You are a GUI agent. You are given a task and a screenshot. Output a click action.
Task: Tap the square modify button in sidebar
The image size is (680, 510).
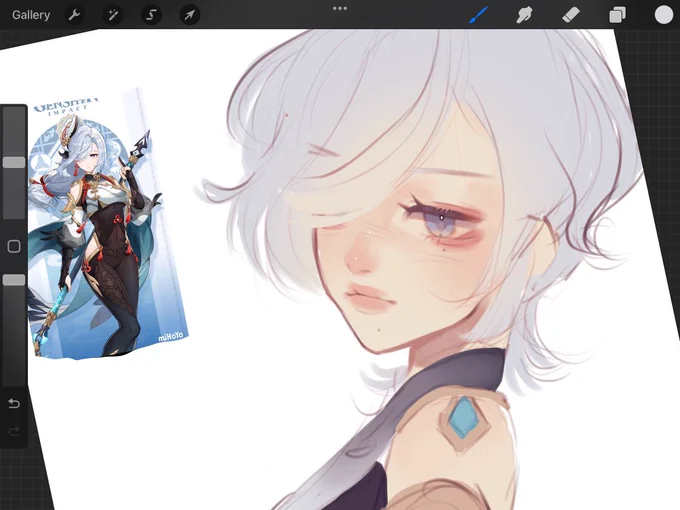pyautogui.click(x=14, y=246)
